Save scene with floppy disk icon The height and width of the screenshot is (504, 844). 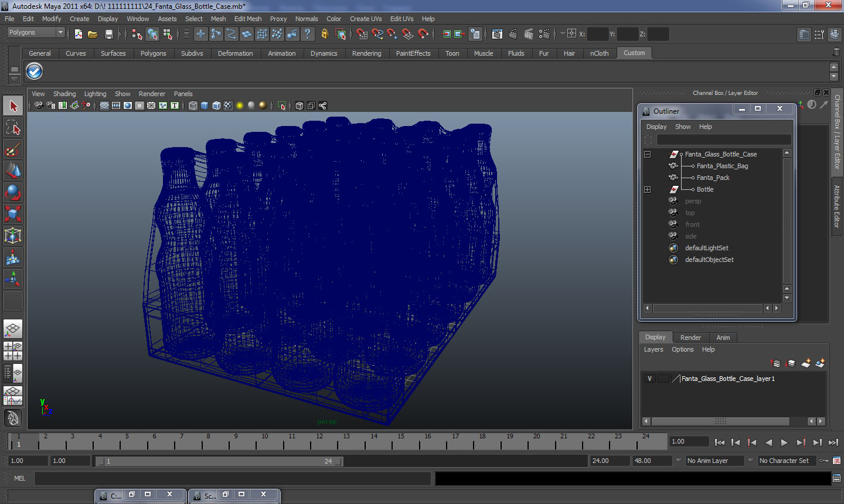pos(108,34)
